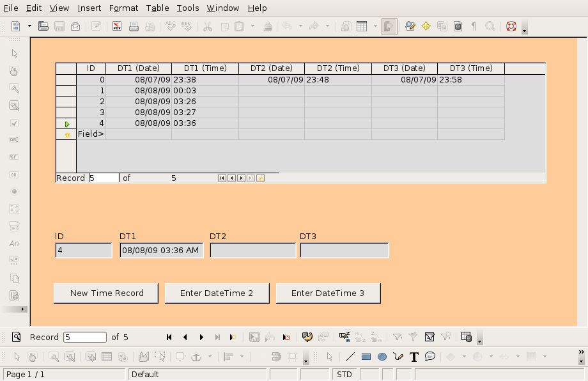Toggle the Design Mode toolbar button
588x381 pixels.
point(389,26)
